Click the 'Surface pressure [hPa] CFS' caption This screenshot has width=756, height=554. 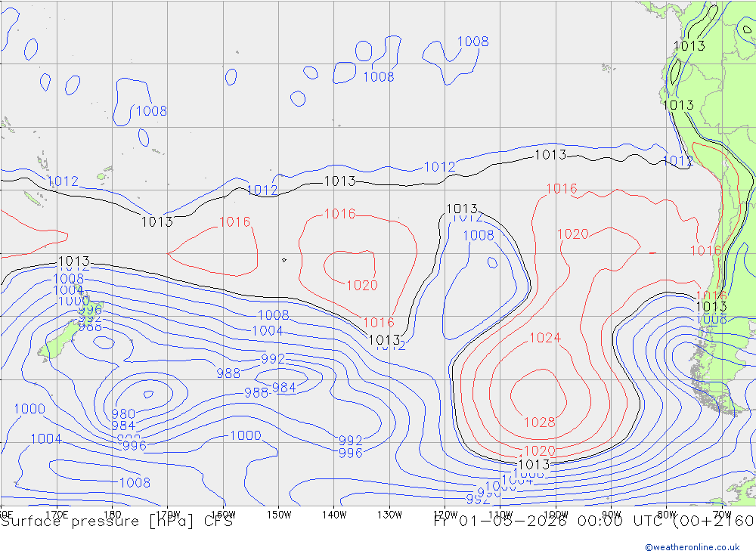pos(116,522)
